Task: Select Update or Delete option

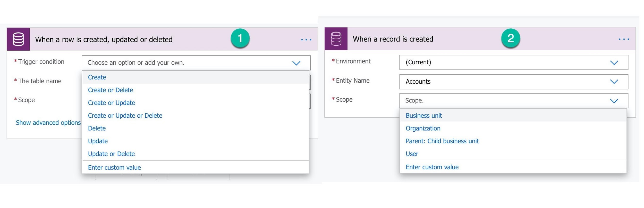Action: click(x=195, y=154)
